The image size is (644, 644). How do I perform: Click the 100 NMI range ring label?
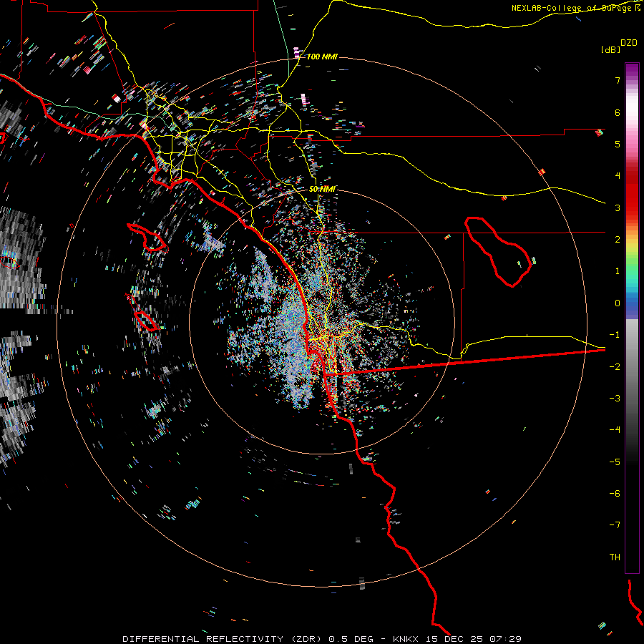322,57
